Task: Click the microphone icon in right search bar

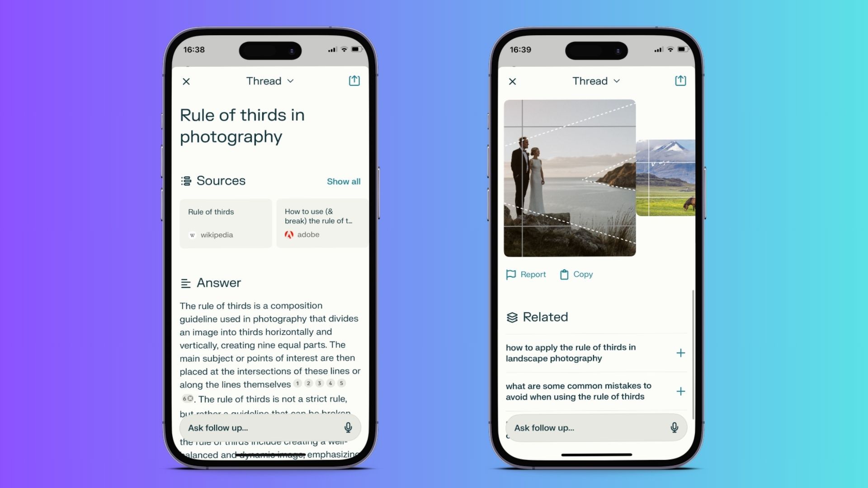Action: (x=674, y=428)
